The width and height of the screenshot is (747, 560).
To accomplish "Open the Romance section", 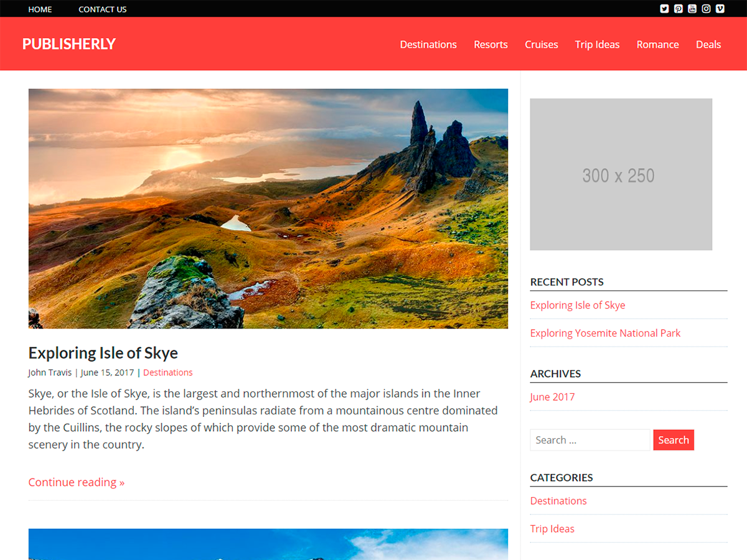I will (x=657, y=44).
